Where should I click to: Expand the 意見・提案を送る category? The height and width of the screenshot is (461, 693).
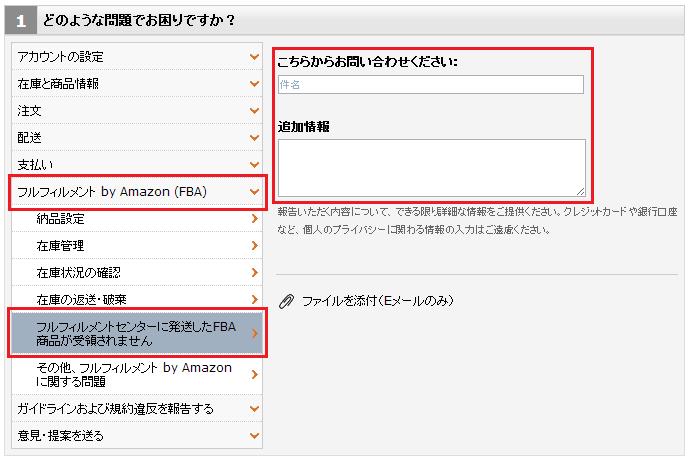(x=136, y=436)
